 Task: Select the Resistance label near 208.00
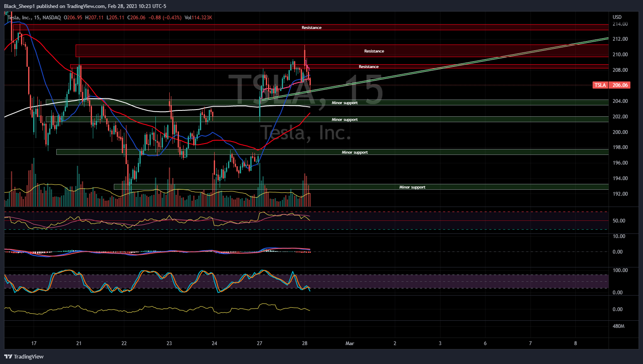pos(369,67)
